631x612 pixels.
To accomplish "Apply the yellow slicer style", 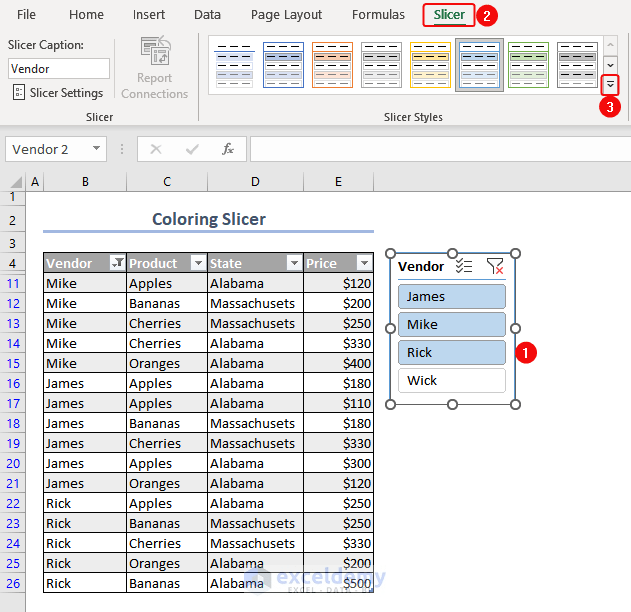I will pos(430,65).
